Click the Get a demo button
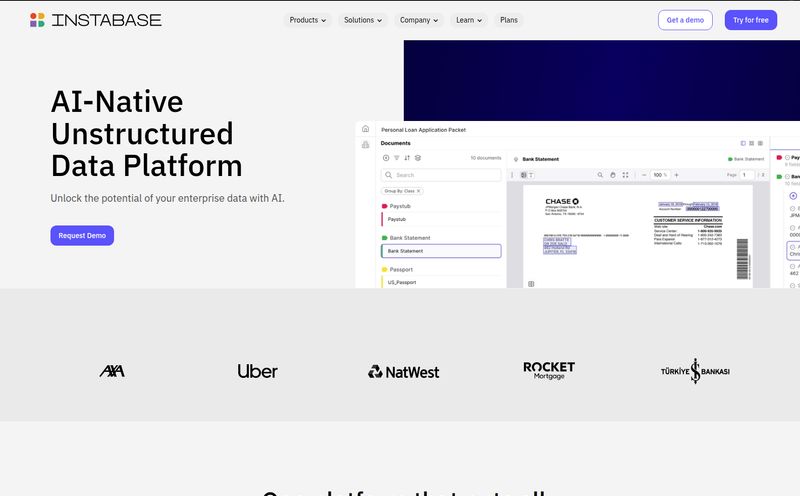This screenshot has width=800, height=496. click(685, 20)
